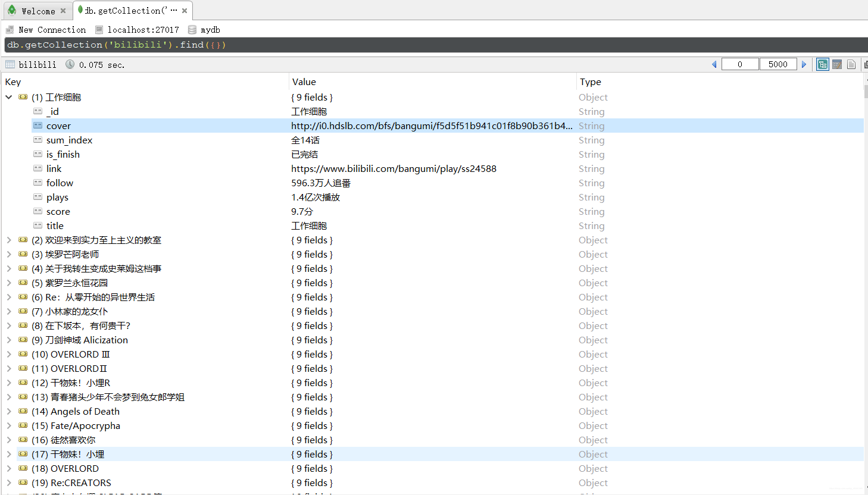Click the 9.7分 score value
868x495 pixels.
(302, 211)
